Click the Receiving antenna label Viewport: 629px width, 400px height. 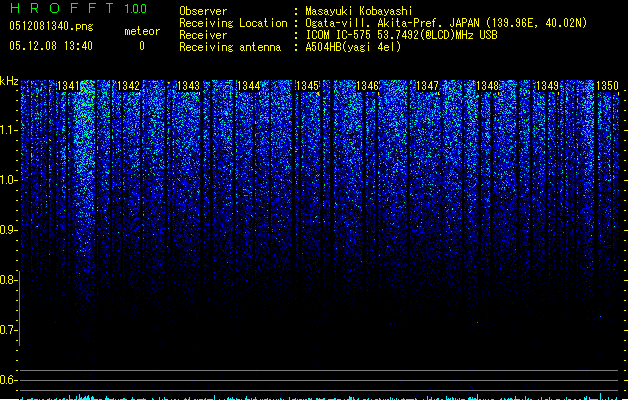click(x=230, y=47)
